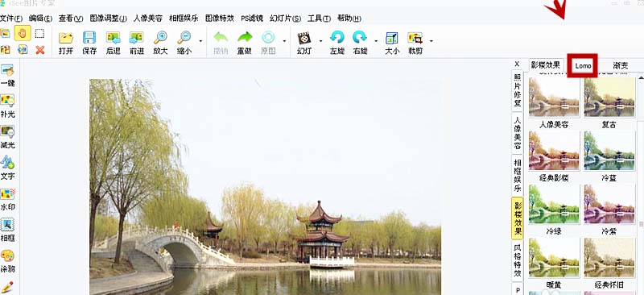Open the 文字 text tool

tap(7, 168)
